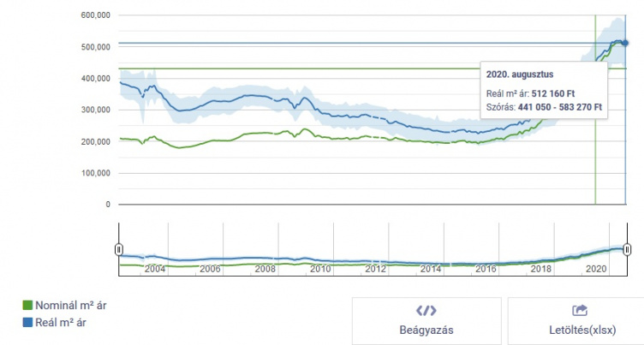The image size is (644, 345).
Task: Click the Letöltés(xlsx) button label
Action: 580,330
